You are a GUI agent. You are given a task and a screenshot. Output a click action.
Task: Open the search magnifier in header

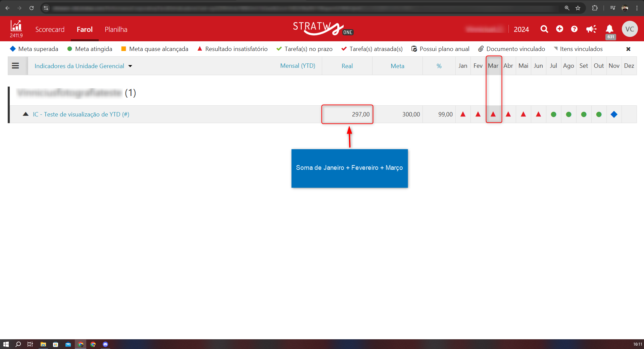(544, 29)
